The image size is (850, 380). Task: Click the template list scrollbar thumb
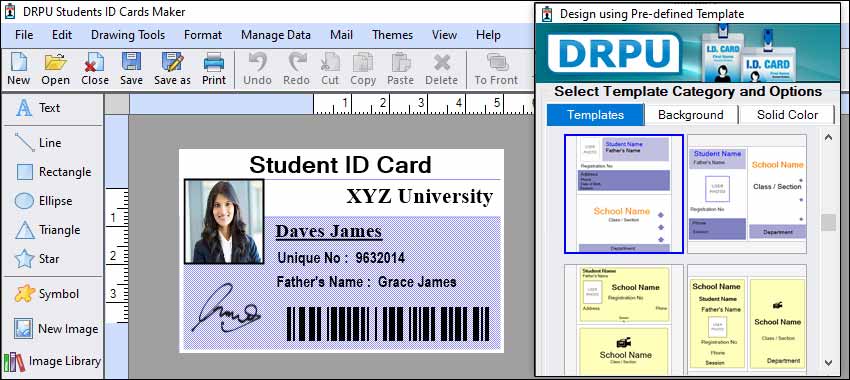[x=828, y=223]
